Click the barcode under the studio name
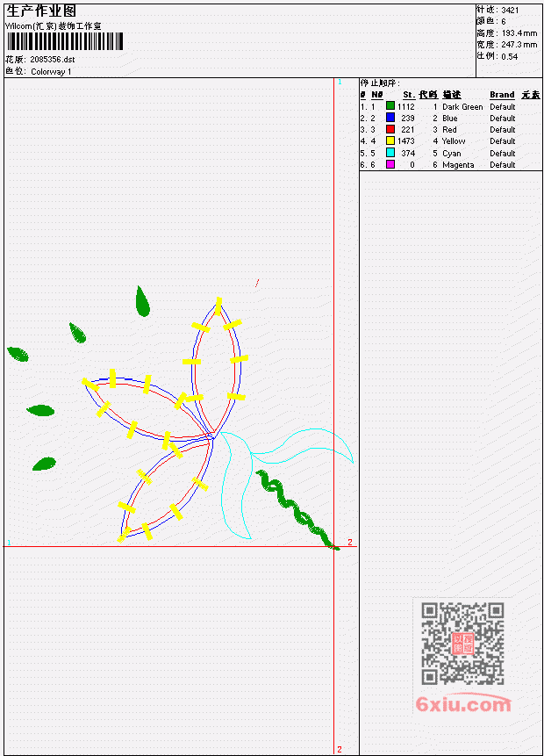 coord(65,41)
